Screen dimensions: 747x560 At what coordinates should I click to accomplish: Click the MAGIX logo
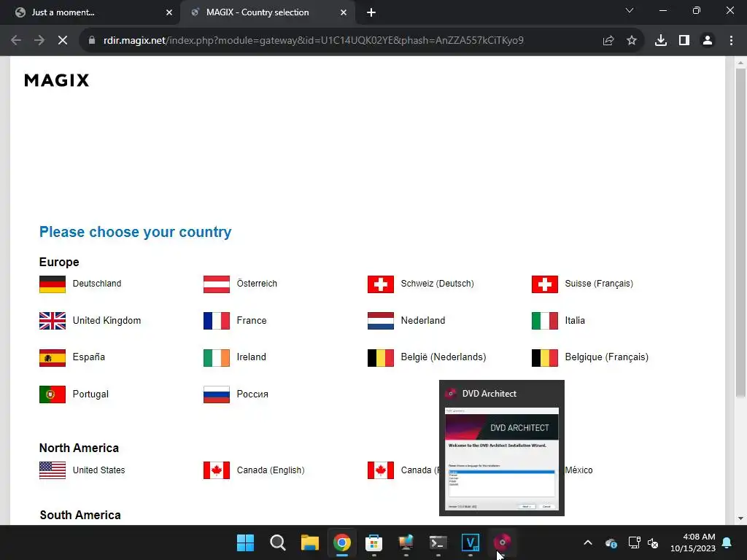[57, 80]
